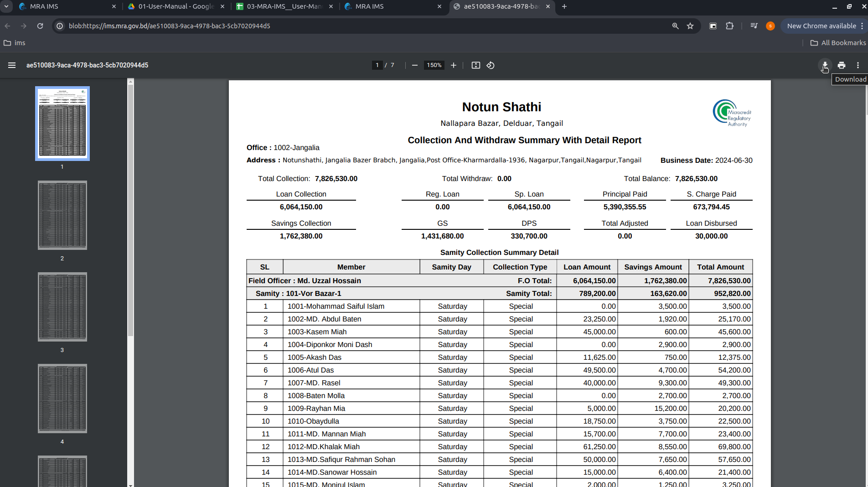Image resolution: width=868 pixels, height=487 pixels.
Task: Select page 4 thumbnail
Action: 62,399
